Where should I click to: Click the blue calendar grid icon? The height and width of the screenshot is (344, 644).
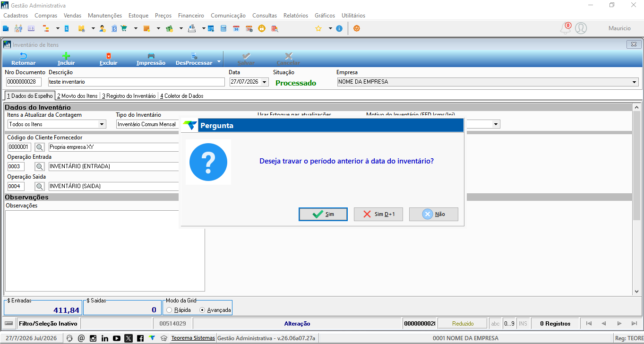(211, 28)
